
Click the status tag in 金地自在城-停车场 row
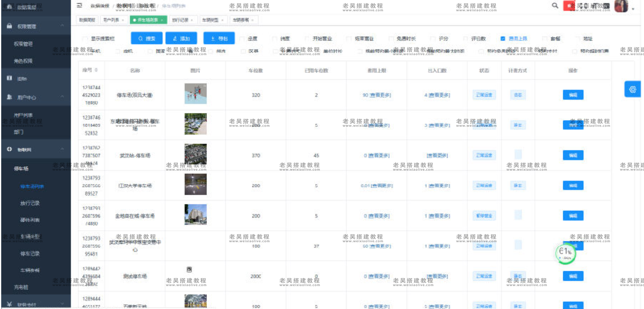(484, 216)
